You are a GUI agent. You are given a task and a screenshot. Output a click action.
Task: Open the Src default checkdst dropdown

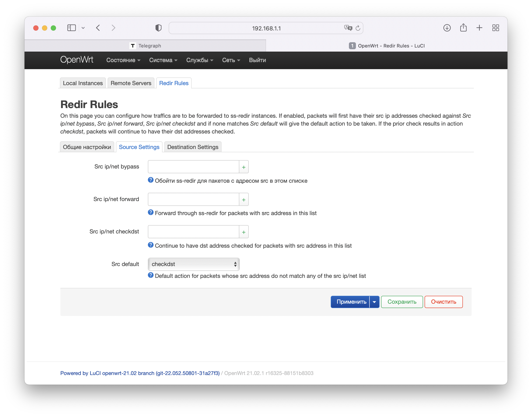point(194,264)
